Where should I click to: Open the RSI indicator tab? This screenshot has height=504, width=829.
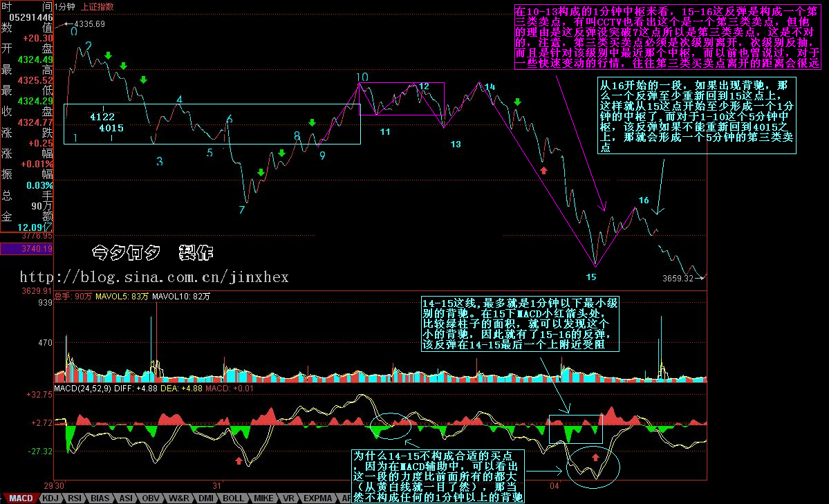pyautogui.click(x=75, y=498)
